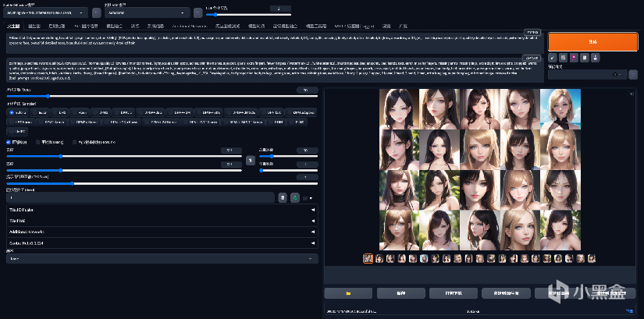
Task: Click the 保存 save button under gallery
Action: click(x=401, y=293)
